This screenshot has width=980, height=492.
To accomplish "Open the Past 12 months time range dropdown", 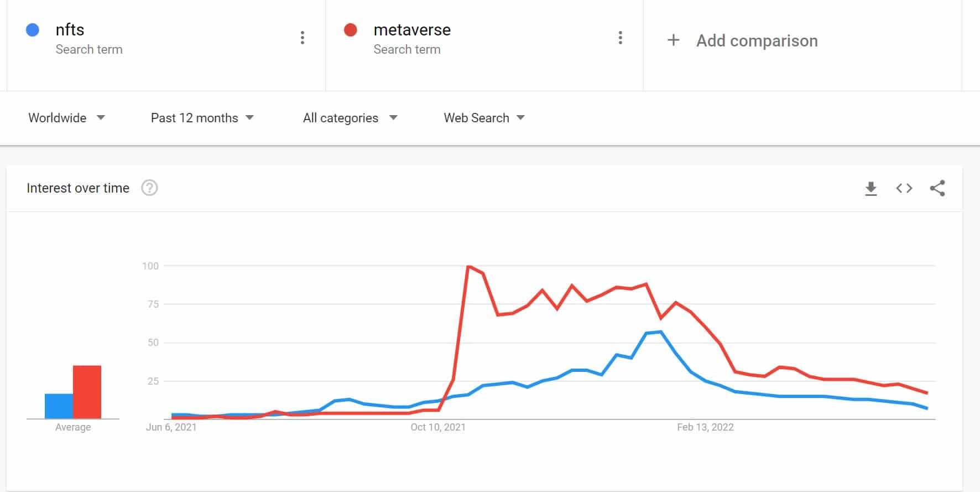I will click(202, 118).
